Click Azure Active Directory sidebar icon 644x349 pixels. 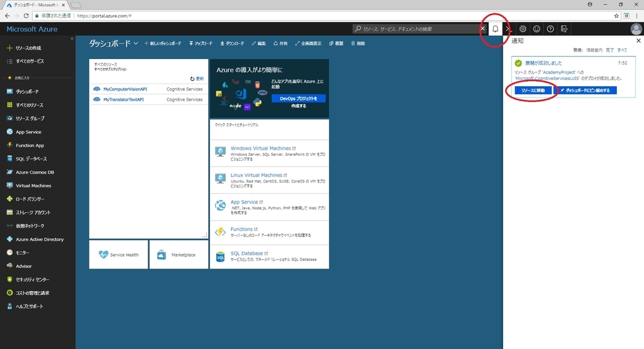click(9, 239)
